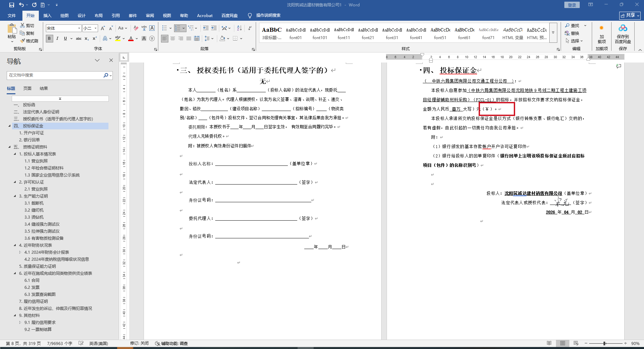Insert an enclosed character with the circled 字 icon
Screen dimensions: 644x349
[152, 38]
